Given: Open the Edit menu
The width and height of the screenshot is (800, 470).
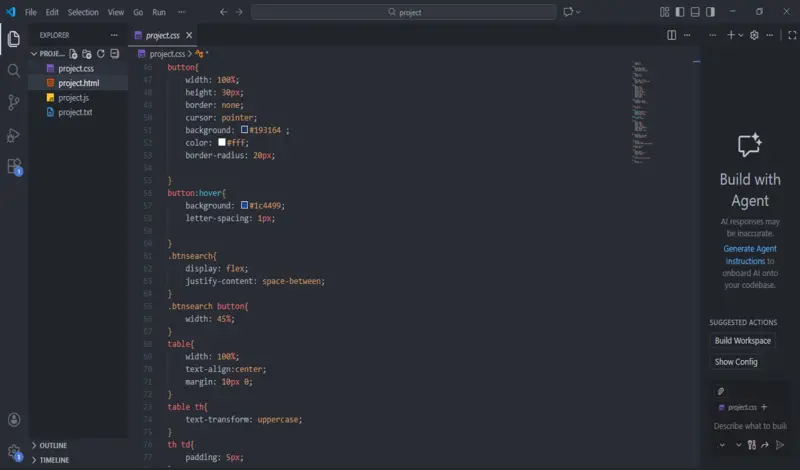Looking at the screenshot, I should click(x=52, y=12).
